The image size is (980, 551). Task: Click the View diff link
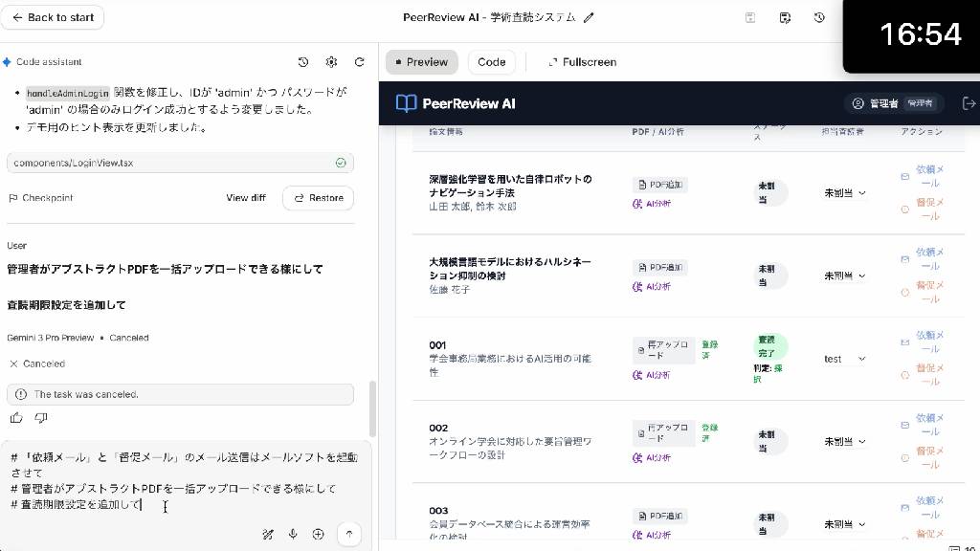pyautogui.click(x=246, y=198)
